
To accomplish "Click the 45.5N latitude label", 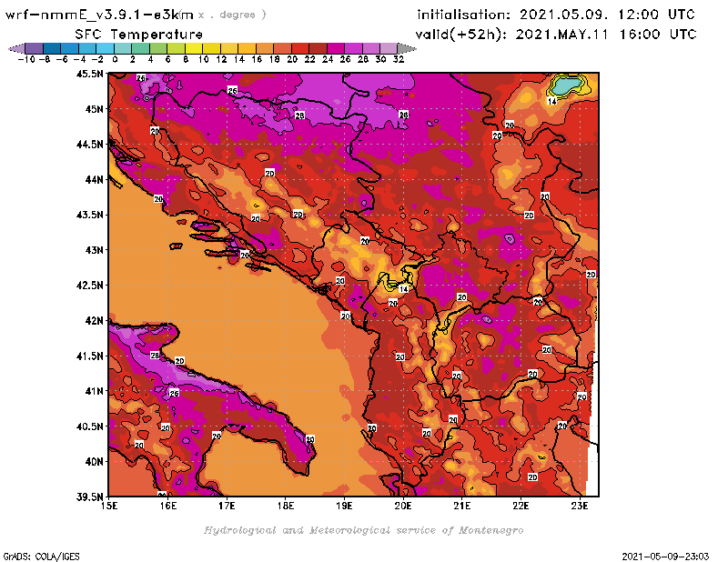I will click(89, 74).
